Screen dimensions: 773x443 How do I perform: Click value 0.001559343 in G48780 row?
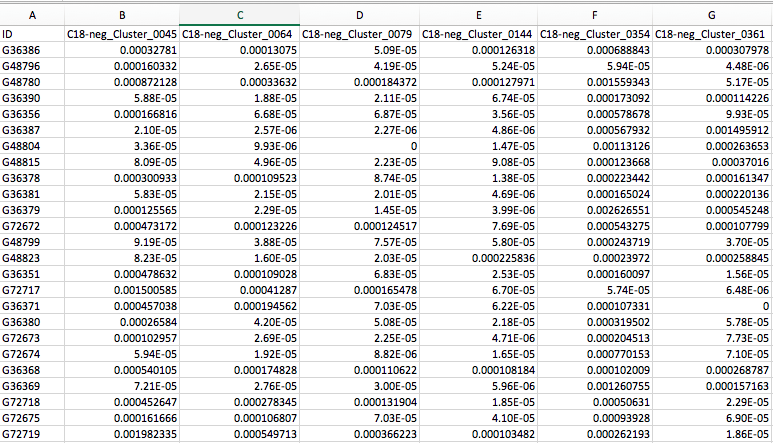click(595, 82)
